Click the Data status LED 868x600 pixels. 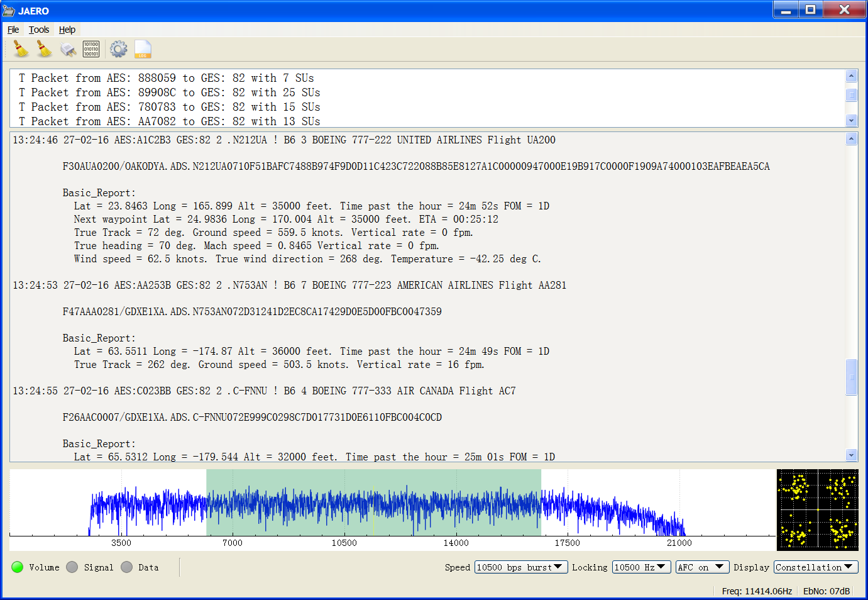127,567
